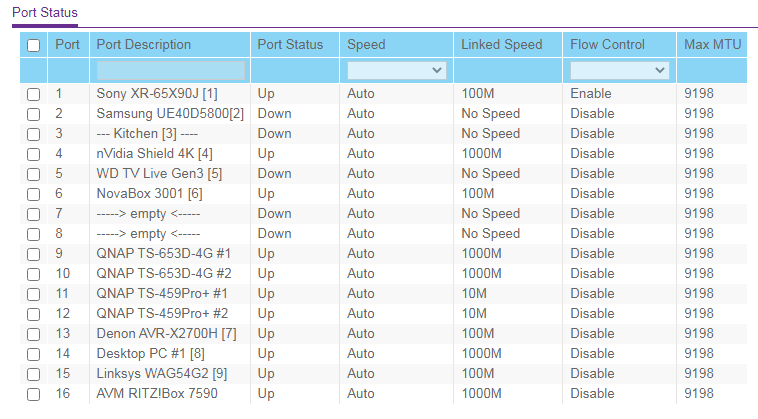The height and width of the screenshot is (419, 758).
Task: Tick the checkbox for port 9 QNAP TS-653D-4G #1
Action: coord(33,254)
